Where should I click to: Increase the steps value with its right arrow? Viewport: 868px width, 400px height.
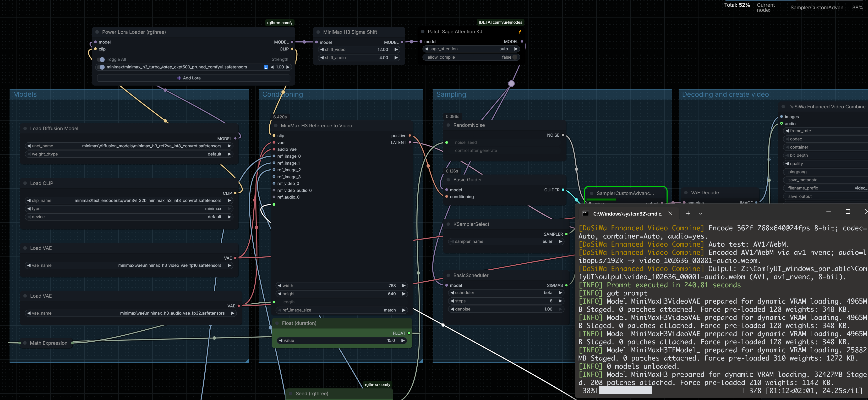click(x=560, y=301)
